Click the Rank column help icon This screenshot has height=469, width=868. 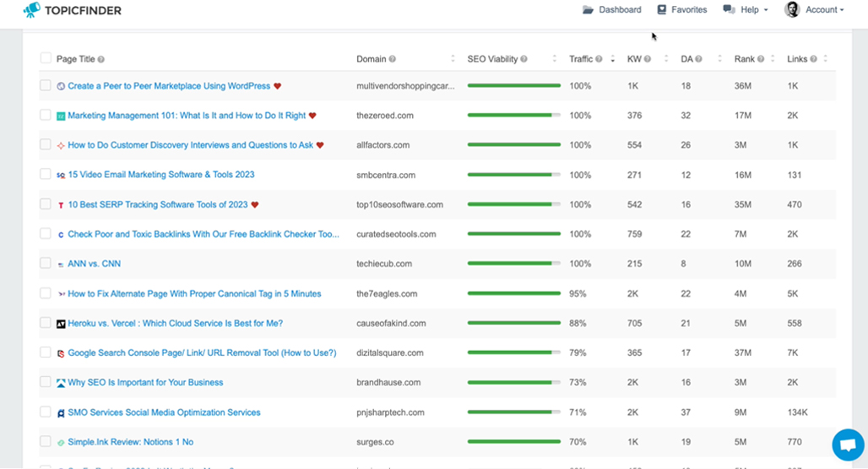(x=761, y=59)
